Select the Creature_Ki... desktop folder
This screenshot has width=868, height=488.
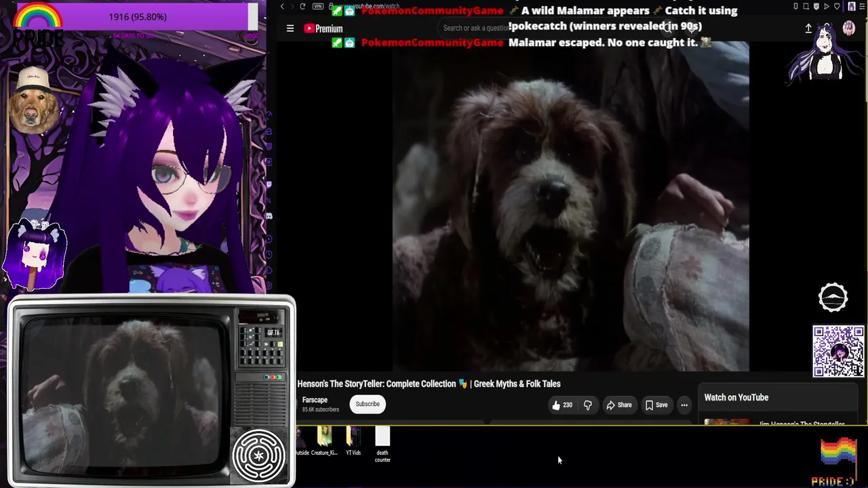click(324, 441)
